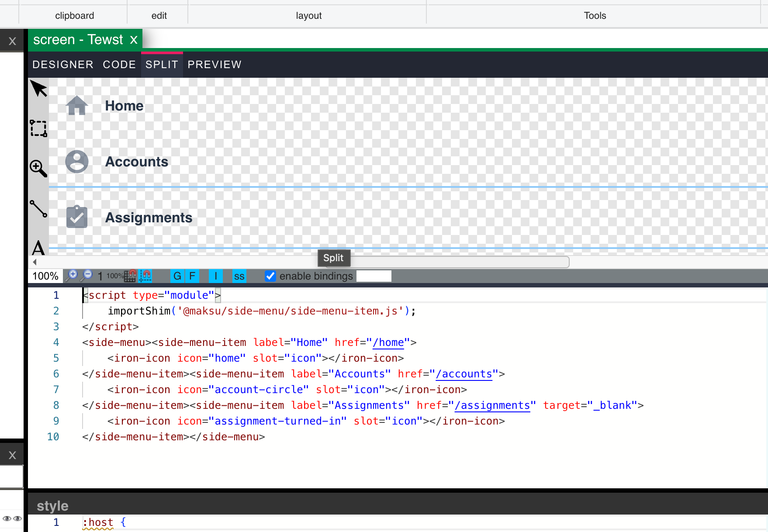Click the Accounts circle icon in canvas
The image size is (768, 532).
pyautogui.click(x=77, y=162)
